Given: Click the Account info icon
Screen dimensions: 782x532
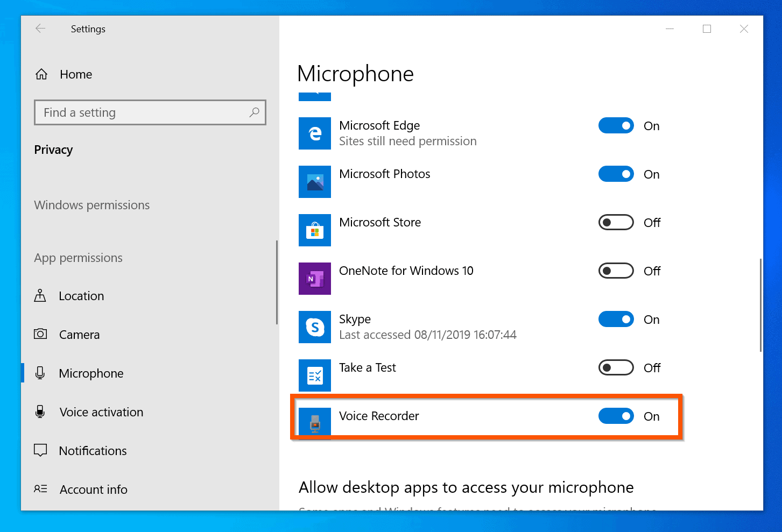Looking at the screenshot, I should point(40,489).
